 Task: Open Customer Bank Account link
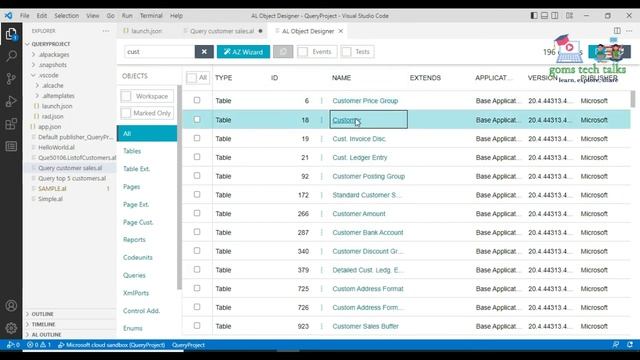point(368,233)
